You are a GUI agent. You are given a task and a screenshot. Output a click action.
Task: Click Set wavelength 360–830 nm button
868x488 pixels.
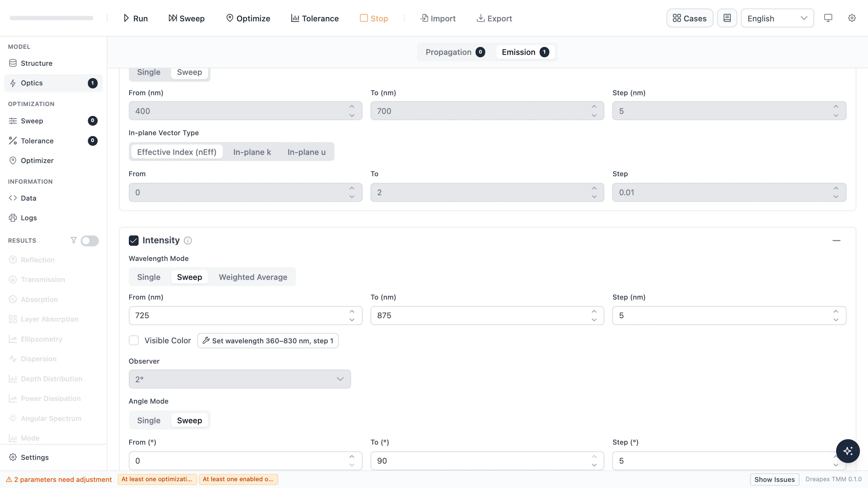pos(268,341)
